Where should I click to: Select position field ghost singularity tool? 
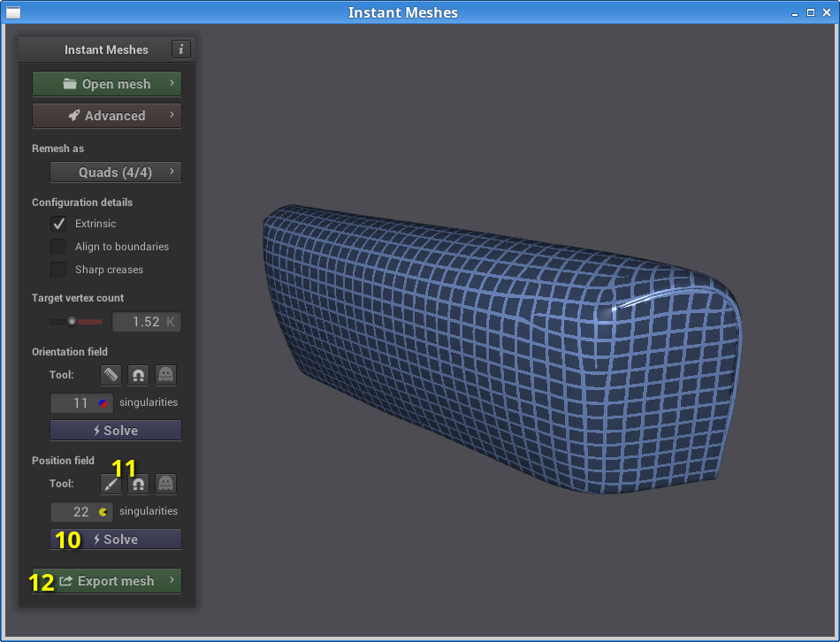pyautogui.click(x=165, y=484)
